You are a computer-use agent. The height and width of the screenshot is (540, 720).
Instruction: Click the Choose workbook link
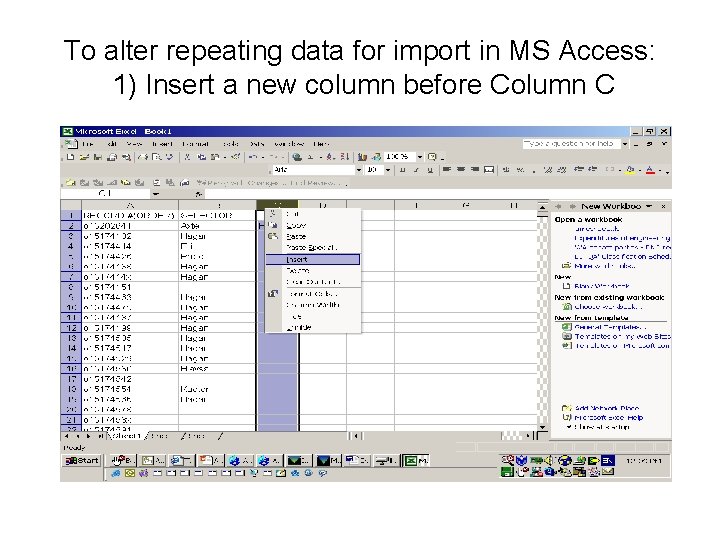pos(608,307)
